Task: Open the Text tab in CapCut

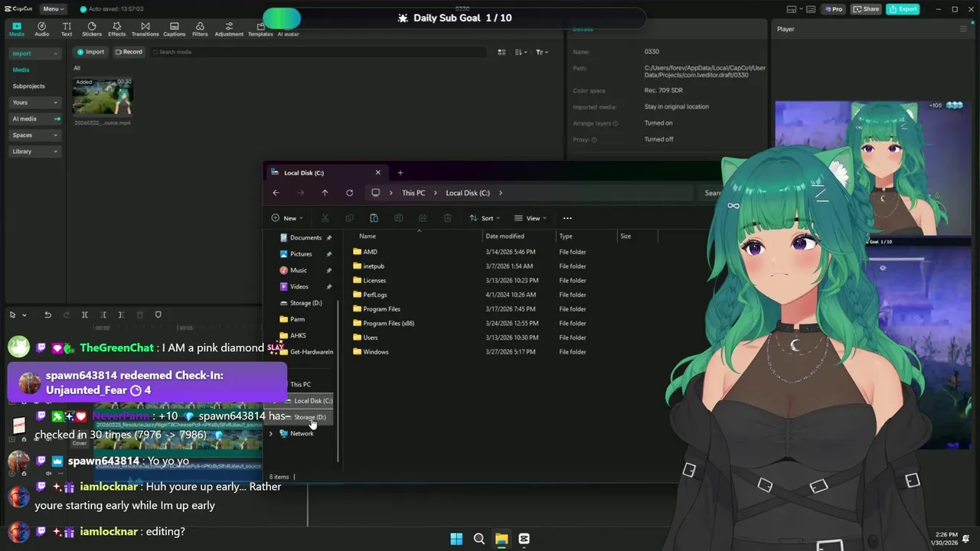Action: point(67,29)
